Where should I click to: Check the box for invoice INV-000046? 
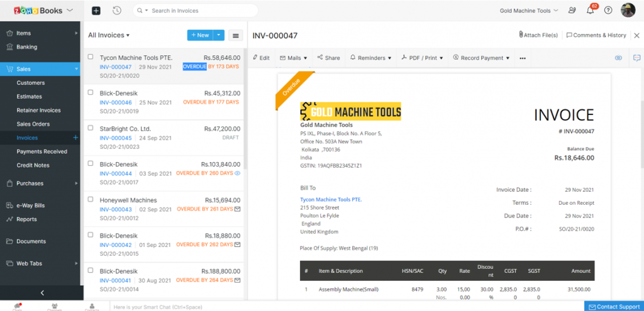coord(91,93)
